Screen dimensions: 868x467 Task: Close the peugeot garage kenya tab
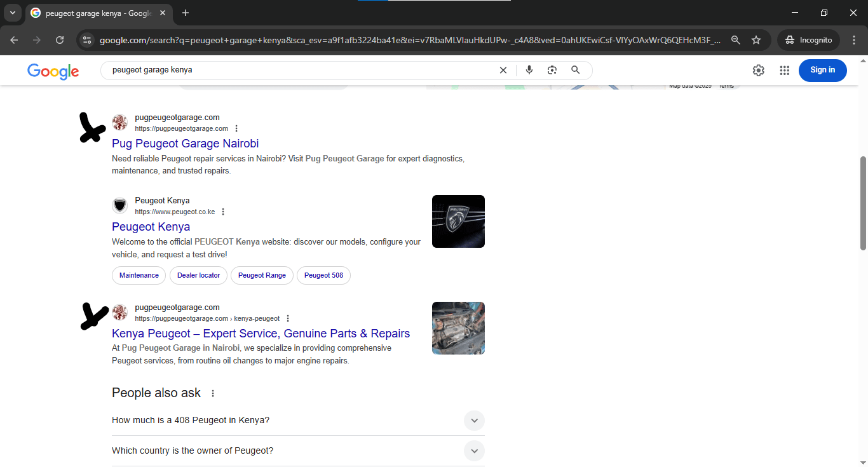pyautogui.click(x=164, y=13)
